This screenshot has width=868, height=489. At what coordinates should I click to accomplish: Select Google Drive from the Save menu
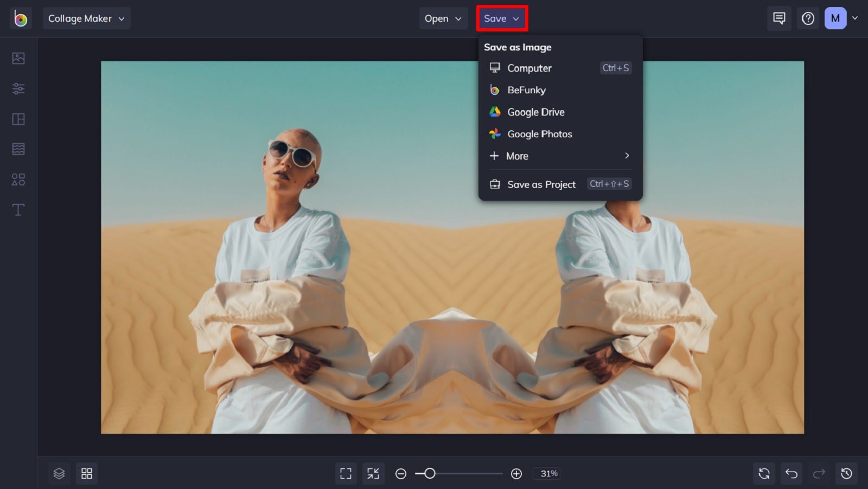[x=535, y=112]
